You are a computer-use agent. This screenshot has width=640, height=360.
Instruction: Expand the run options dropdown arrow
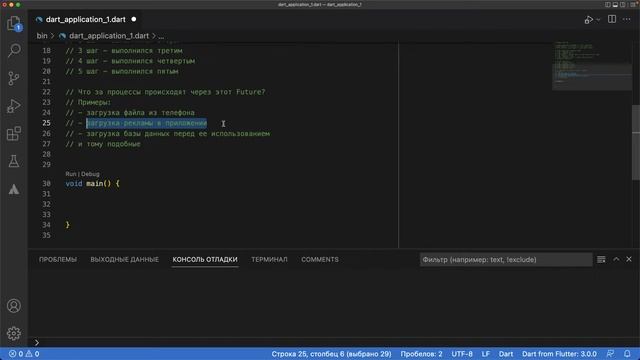coord(598,20)
